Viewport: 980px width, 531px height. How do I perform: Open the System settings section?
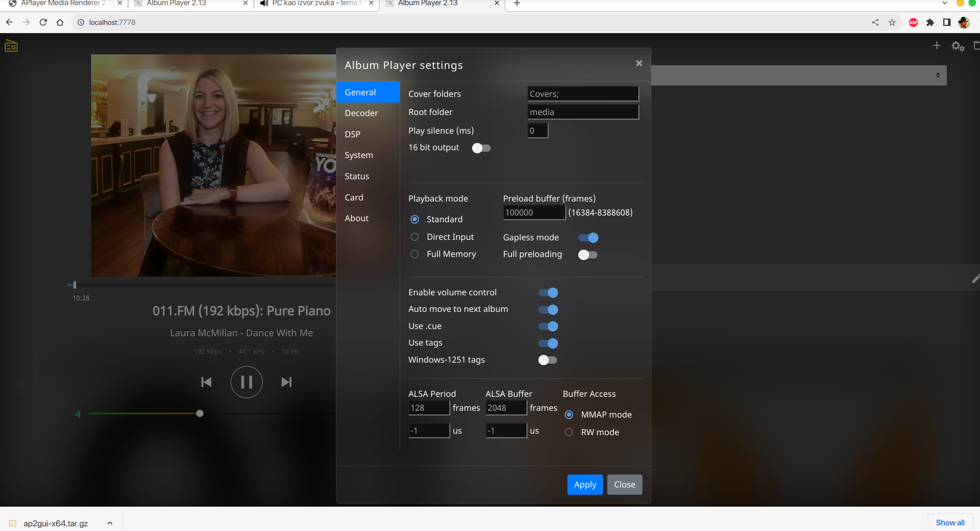368,155
